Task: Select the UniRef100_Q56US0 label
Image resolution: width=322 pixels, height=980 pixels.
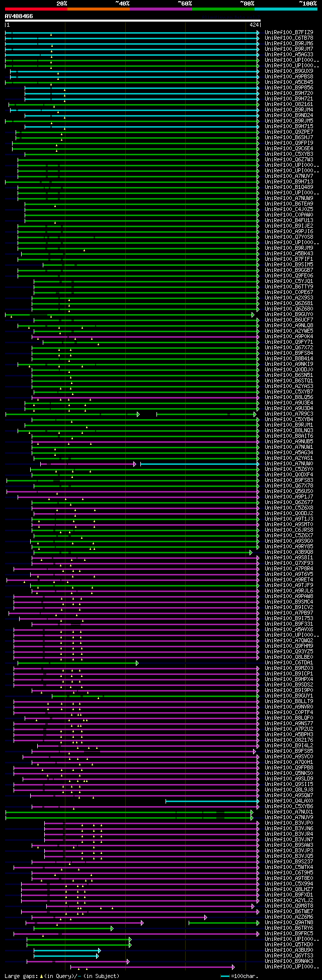Action: pos(289,492)
